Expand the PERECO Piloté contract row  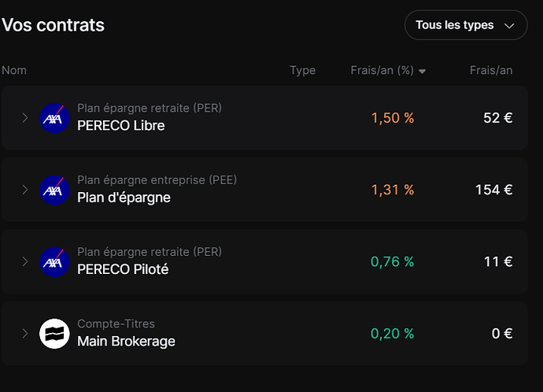[x=25, y=261]
